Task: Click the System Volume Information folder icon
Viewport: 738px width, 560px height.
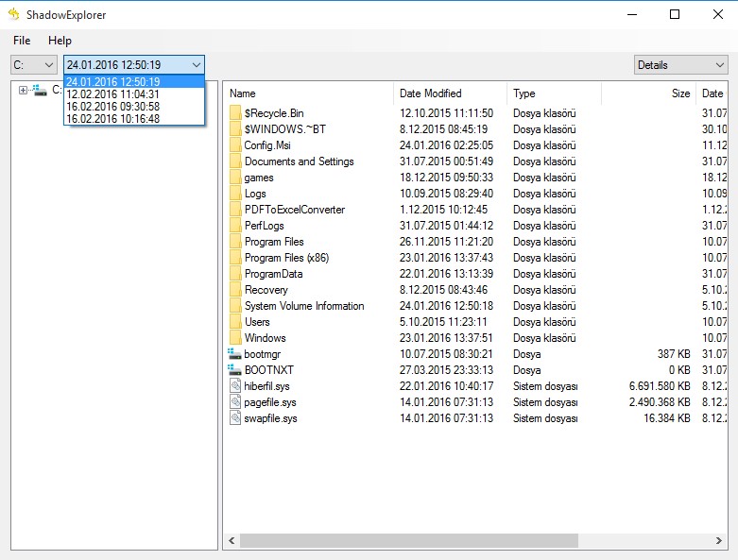Action: 235,306
